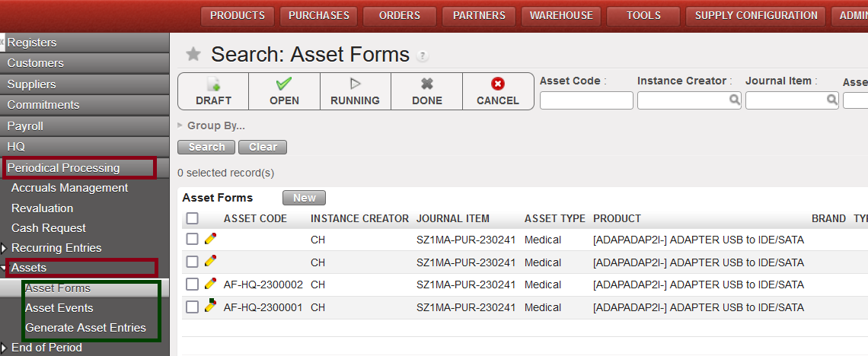Sort by the Brand column header
Image resolution: width=868 pixels, height=356 pixels.
tap(828, 218)
